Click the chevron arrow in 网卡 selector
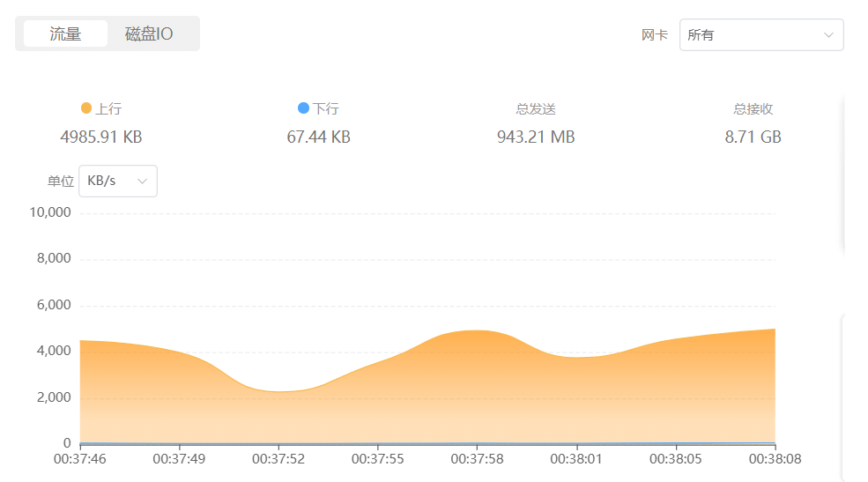Image resolution: width=868 pixels, height=482 pixels. click(828, 35)
